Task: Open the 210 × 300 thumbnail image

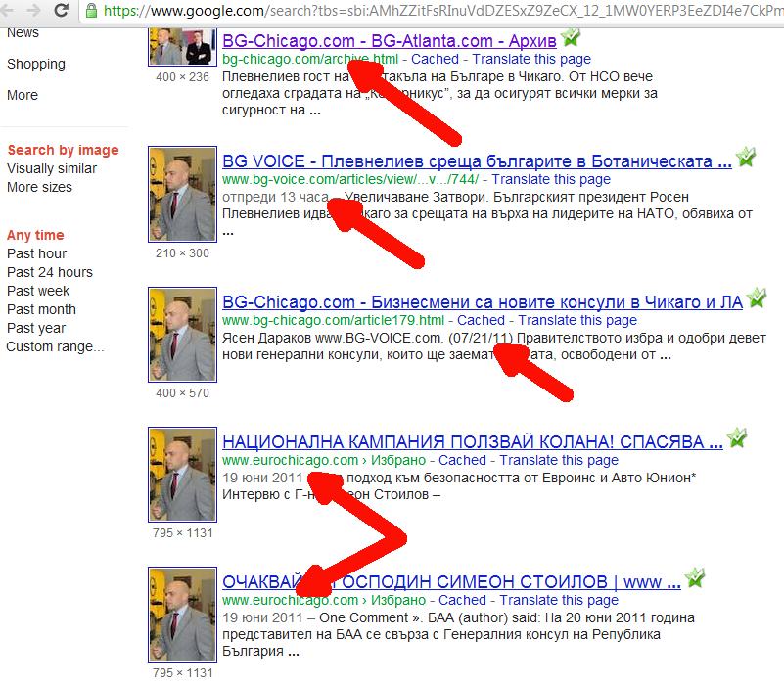Action: [181, 196]
